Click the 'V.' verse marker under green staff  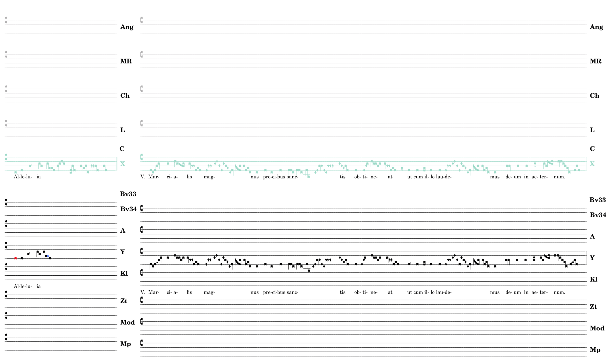pyautogui.click(x=143, y=177)
